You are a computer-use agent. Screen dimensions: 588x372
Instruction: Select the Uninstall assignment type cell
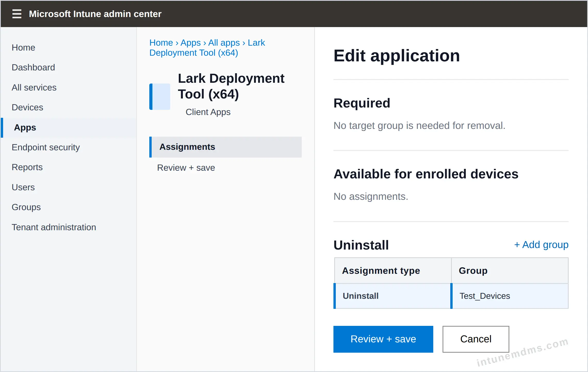(392, 296)
